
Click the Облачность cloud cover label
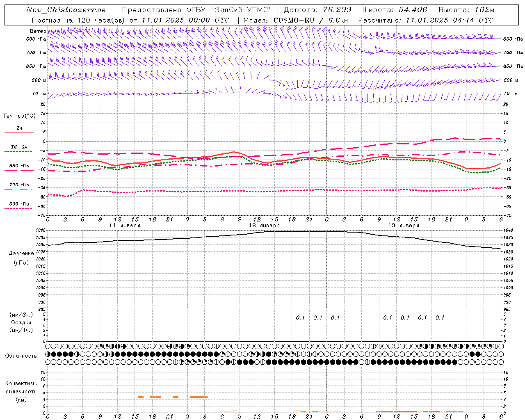(21, 356)
